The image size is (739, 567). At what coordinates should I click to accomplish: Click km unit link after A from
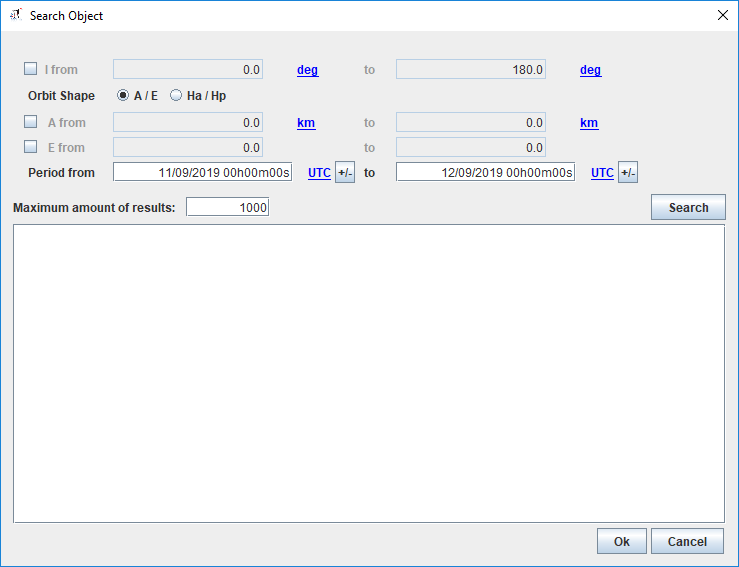[306, 123]
